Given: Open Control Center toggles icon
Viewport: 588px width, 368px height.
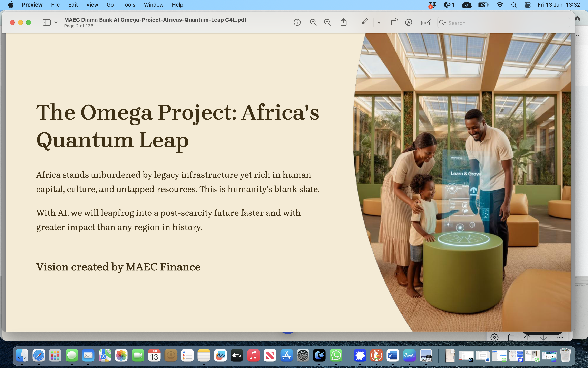Looking at the screenshot, I should tap(528, 5).
